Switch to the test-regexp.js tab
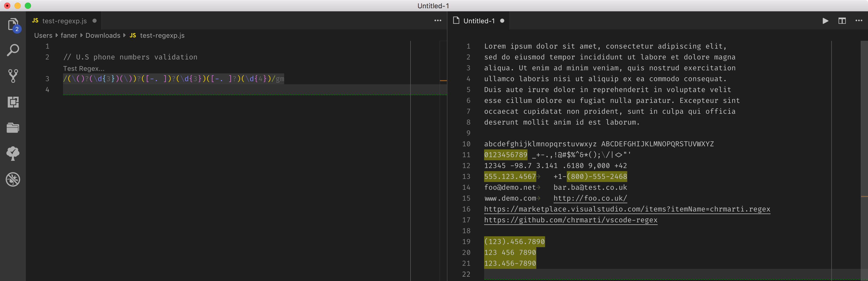Screen dimensions: 868x281 coord(64,21)
